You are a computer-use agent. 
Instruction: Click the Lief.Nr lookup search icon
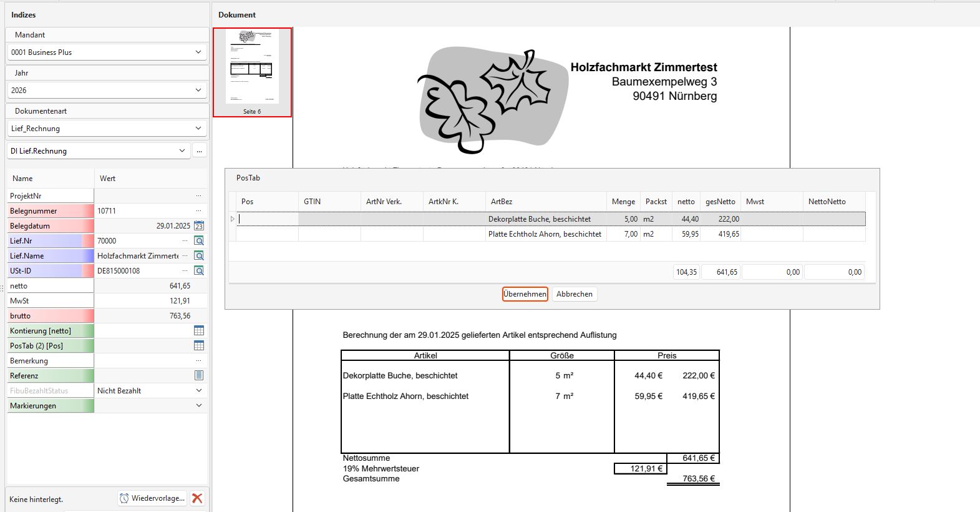coord(199,240)
